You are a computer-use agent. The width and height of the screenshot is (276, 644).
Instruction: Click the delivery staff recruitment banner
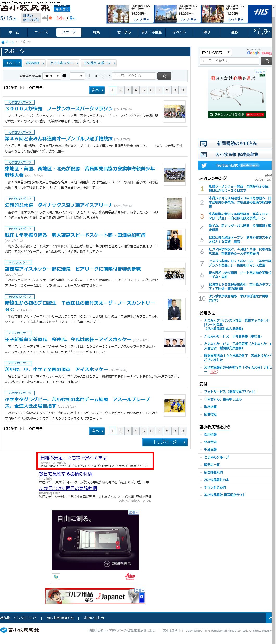234,154
